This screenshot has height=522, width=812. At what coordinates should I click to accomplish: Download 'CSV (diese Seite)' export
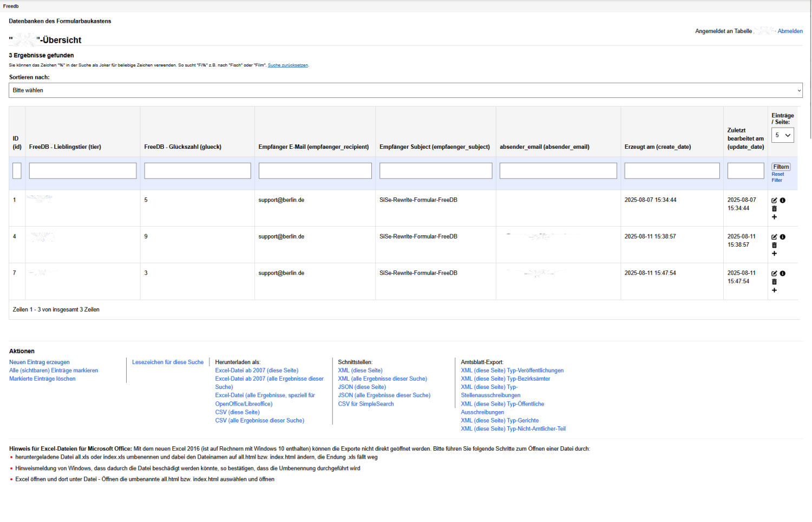237,412
